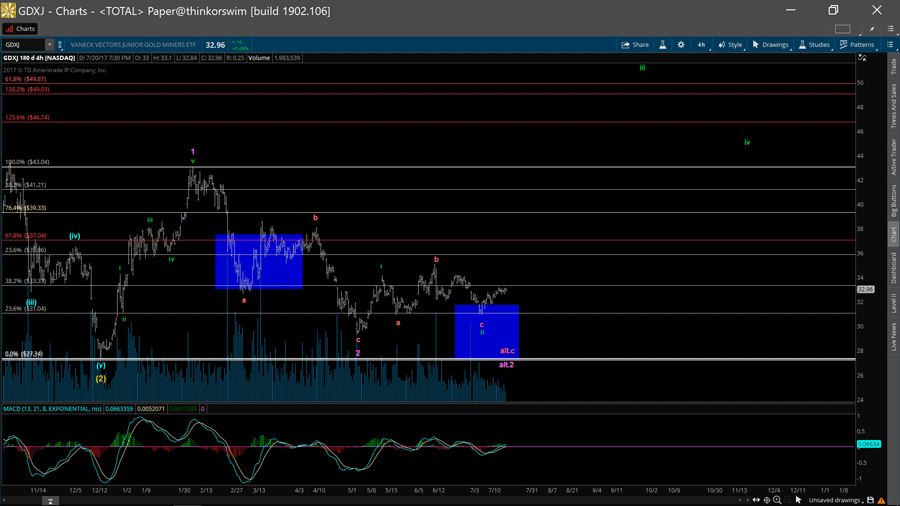
Task: Click the save drawings floppy disk icon
Action: tap(870, 500)
